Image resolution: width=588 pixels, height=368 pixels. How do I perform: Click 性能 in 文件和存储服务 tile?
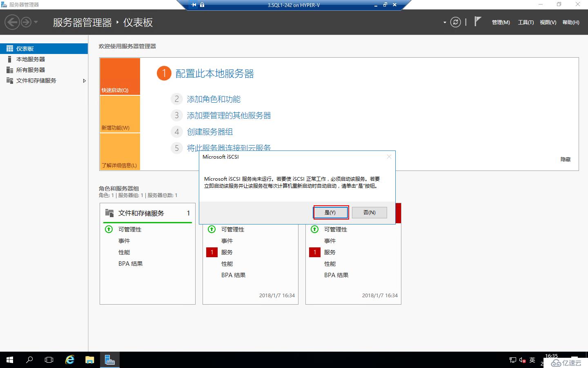(x=124, y=252)
